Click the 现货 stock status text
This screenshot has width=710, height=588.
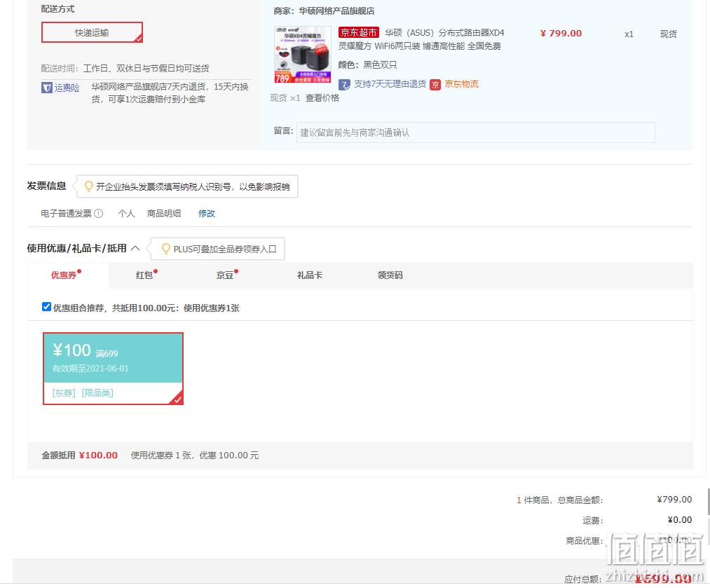pyautogui.click(x=669, y=34)
